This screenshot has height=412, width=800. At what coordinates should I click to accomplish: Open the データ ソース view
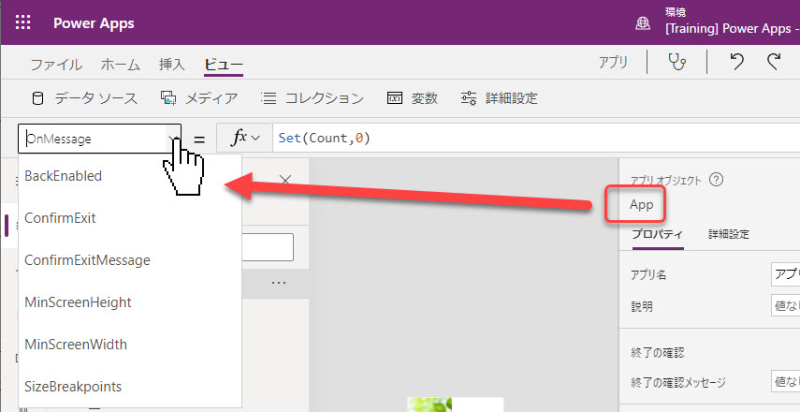[x=85, y=98]
